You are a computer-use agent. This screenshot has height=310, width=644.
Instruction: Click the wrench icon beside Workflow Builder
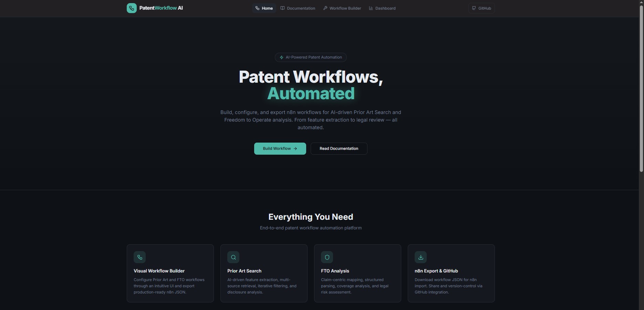[325, 8]
